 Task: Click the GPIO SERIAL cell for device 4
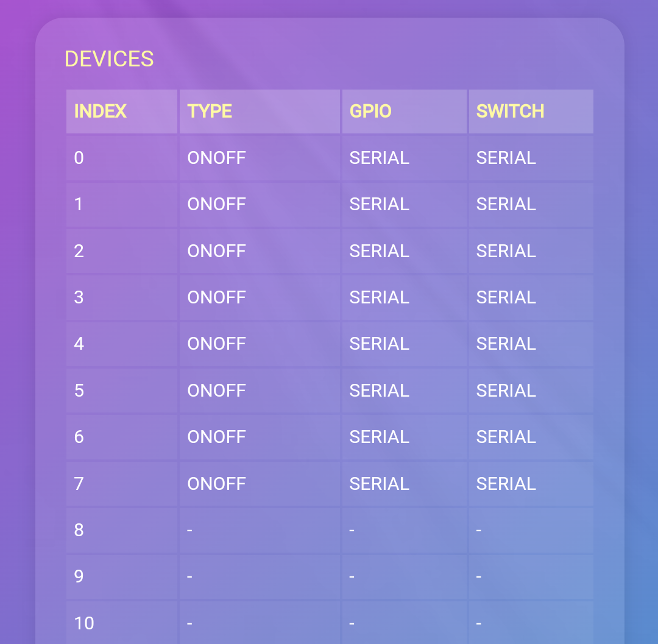[x=379, y=344]
